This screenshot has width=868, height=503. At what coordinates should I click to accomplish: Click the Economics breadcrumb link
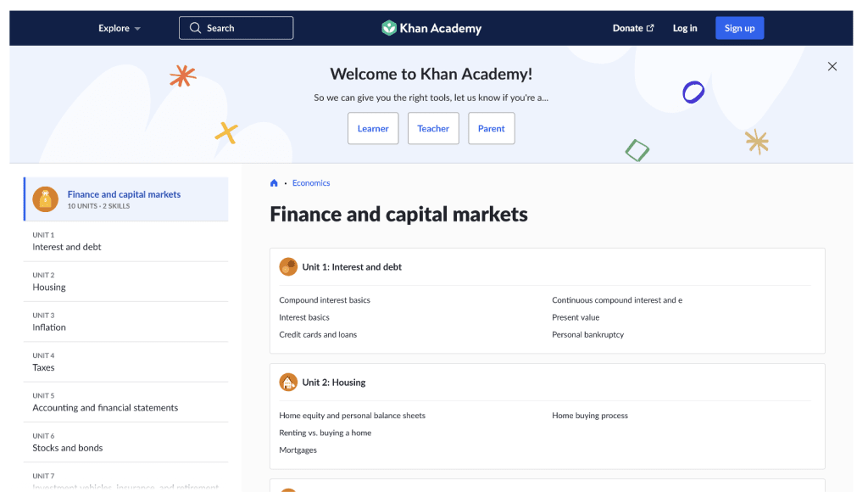click(x=311, y=183)
